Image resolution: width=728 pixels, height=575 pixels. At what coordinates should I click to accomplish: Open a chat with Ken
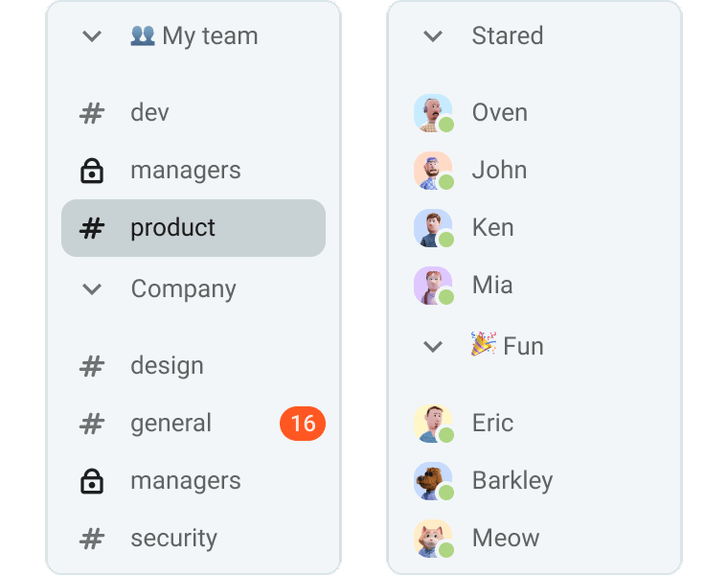click(x=493, y=227)
